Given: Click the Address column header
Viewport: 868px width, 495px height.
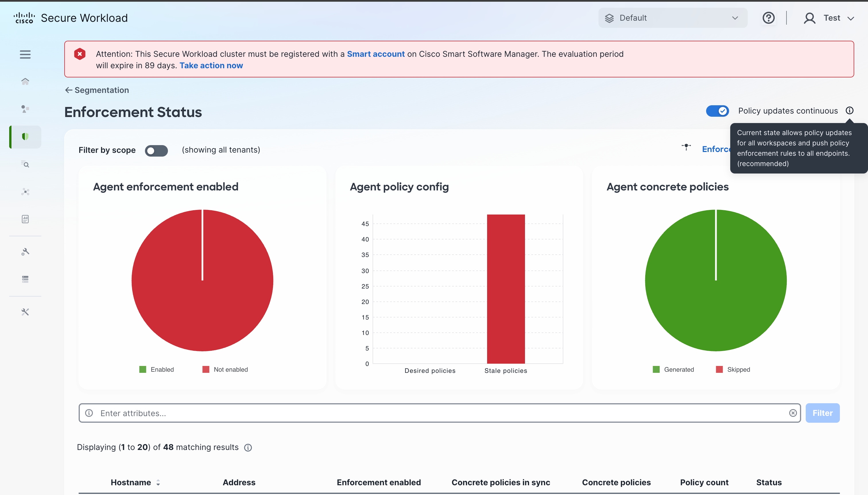Looking at the screenshot, I should [x=239, y=482].
